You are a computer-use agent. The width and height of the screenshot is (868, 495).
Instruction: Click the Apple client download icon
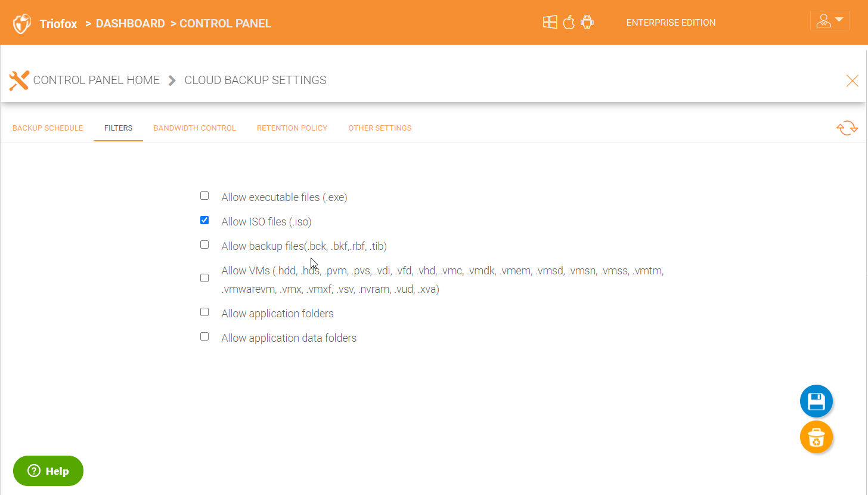[569, 23]
